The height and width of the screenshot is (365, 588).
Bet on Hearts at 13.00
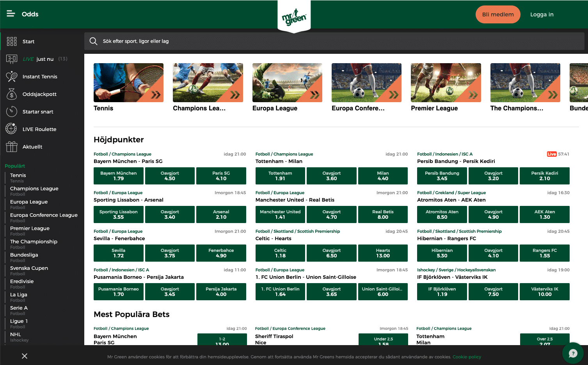(383, 253)
